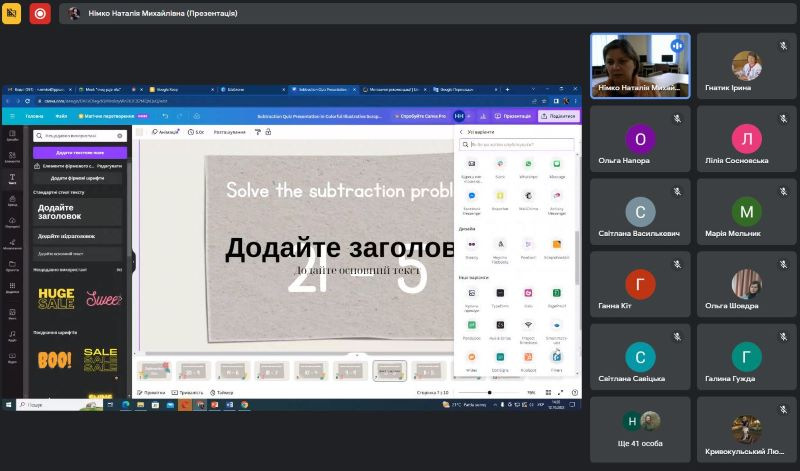Open the Apps grid in Canva sidebar
Viewport: 800px width, 471px height.
point(12,288)
